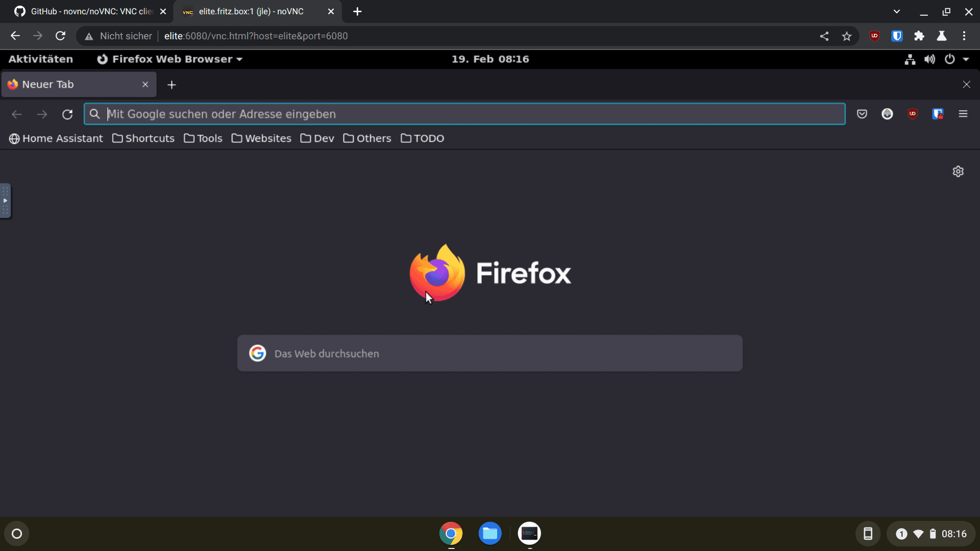The image size is (980, 551).
Task: Open Phone Hub icon in shelf
Action: (x=868, y=534)
